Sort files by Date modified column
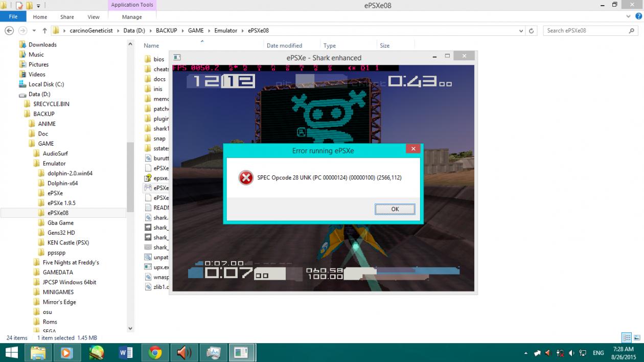644x362 pixels. (x=284, y=46)
